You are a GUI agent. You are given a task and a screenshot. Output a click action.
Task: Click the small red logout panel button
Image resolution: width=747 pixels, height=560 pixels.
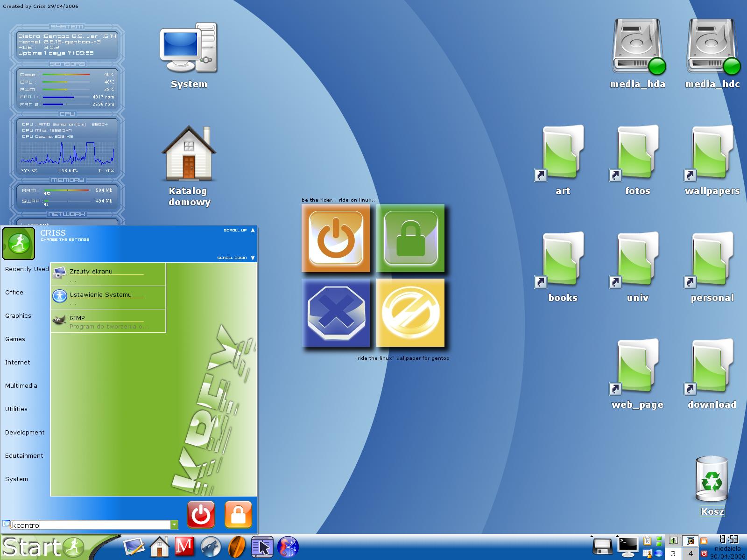click(x=704, y=553)
